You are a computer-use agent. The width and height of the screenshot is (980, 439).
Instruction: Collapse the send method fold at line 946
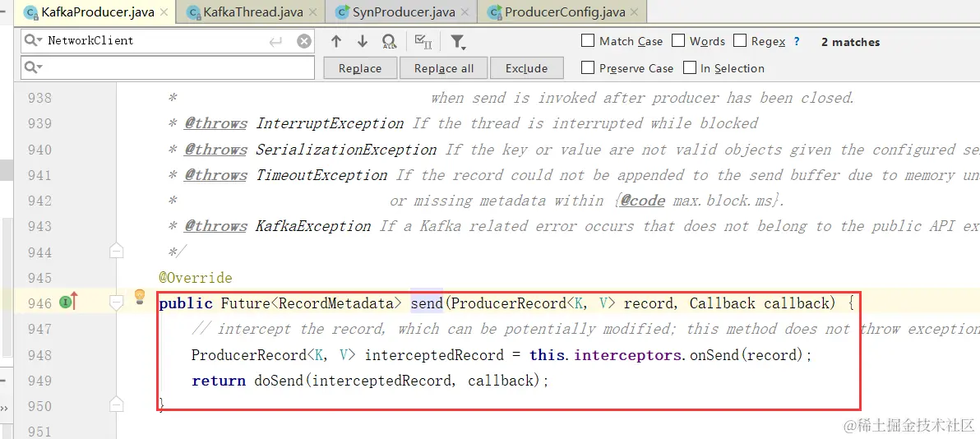click(x=116, y=303)
